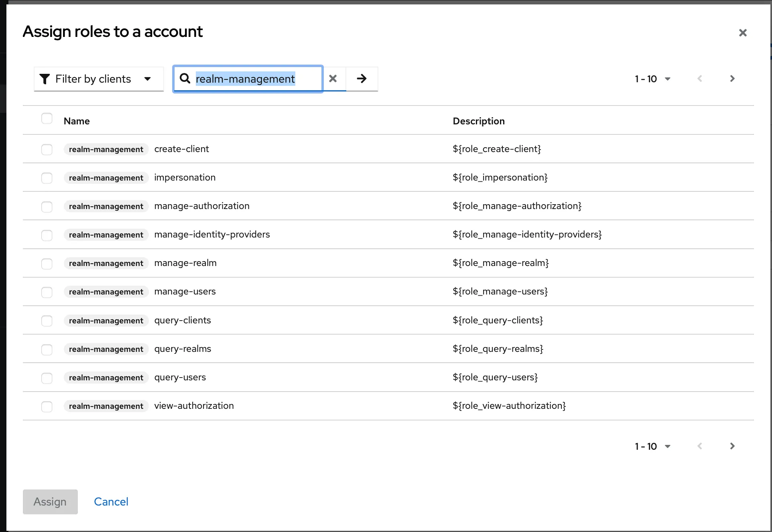Click the Cancel link
Image resolution: width=772 pixels, height=532 pixels.
(x=111, y=502)
